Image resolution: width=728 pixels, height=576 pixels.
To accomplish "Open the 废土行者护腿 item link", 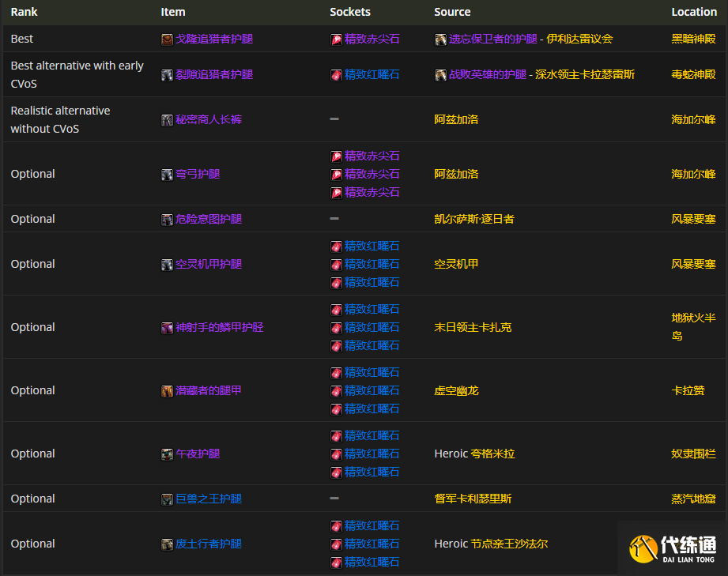I will [x=209, y=544].
